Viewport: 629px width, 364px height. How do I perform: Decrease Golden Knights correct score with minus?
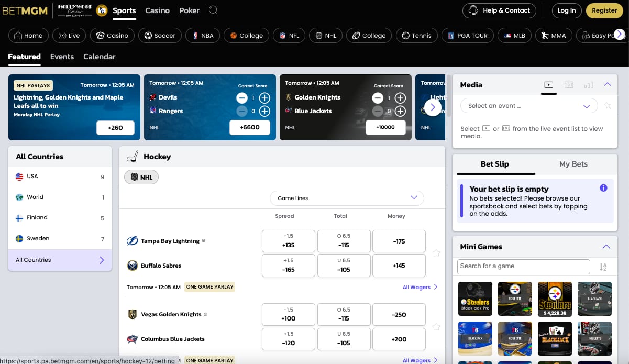pos(378,98)
